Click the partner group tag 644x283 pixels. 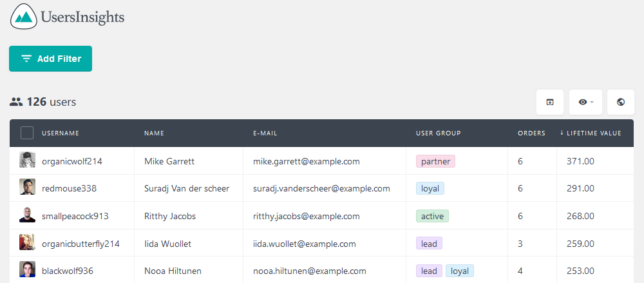pos(435,161)
